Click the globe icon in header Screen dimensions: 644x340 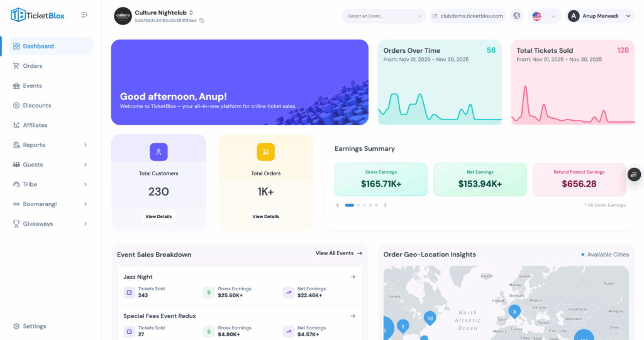point(517,16)
